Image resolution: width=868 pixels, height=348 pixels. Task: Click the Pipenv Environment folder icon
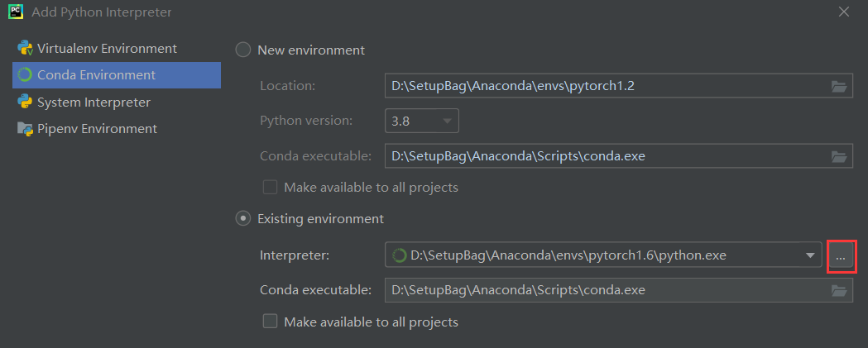[x=24, y=129]
